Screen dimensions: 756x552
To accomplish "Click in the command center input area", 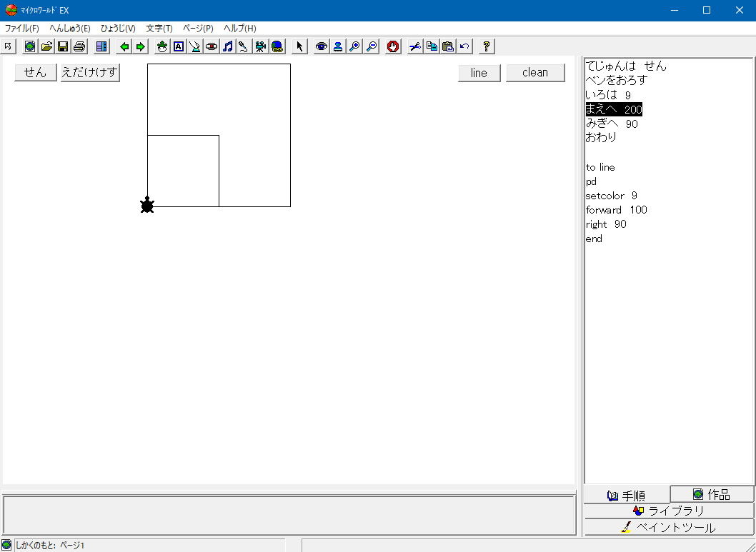I will pos(289,515).
